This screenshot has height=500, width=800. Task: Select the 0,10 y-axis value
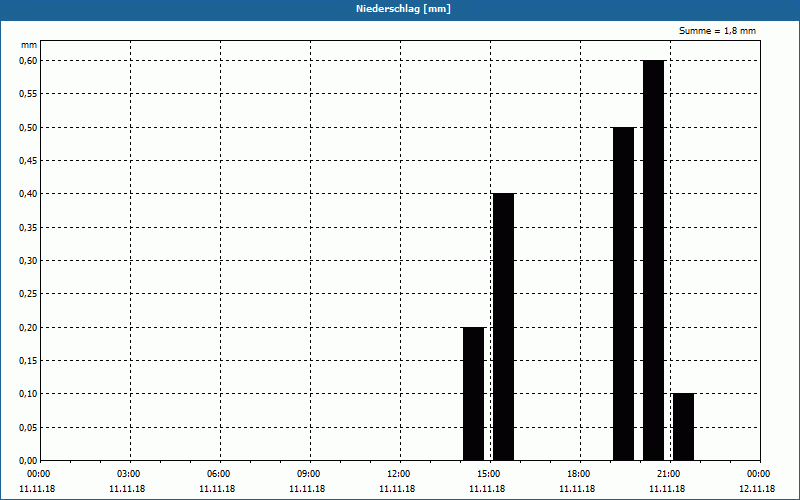click(28, 394)
